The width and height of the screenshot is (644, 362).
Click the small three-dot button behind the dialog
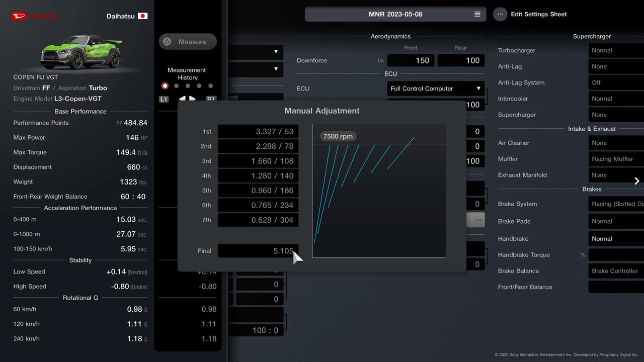pos(478,220)
